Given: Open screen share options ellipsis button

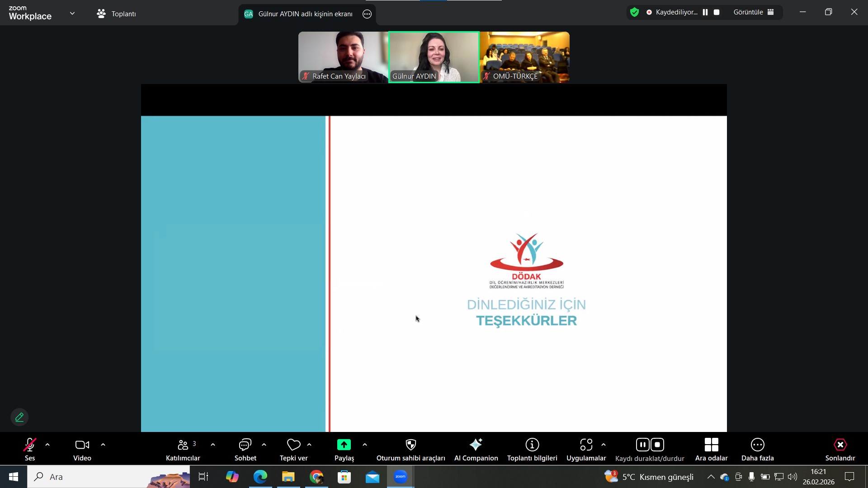Looking at the screenshot, I should (367, 14).
